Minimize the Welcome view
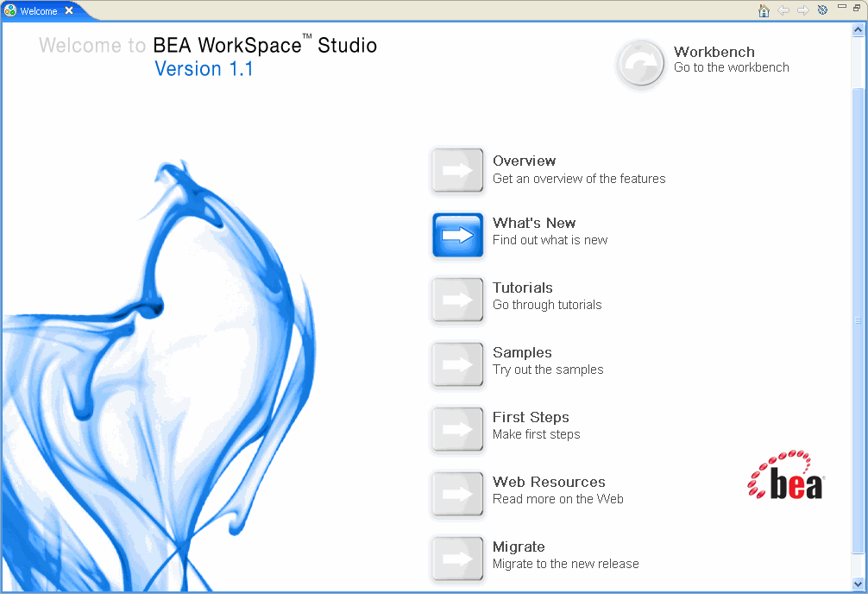The height and width of the screenshot is (594, 868). coord(842,7)
